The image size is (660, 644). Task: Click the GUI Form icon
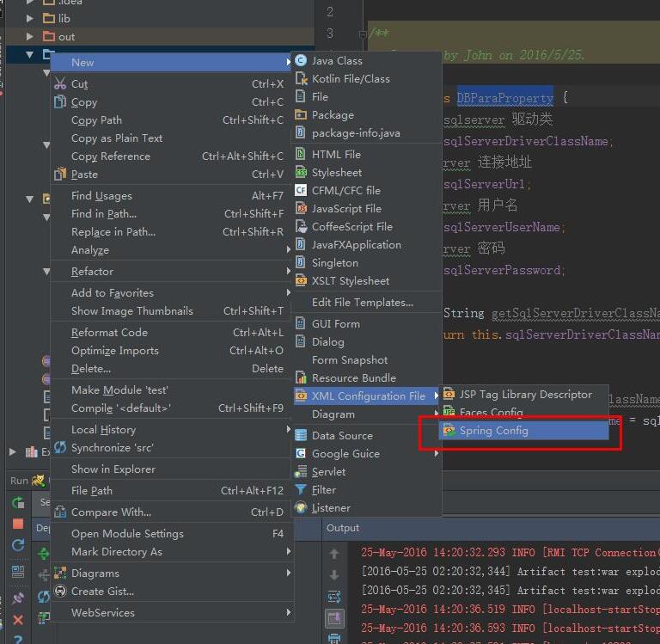tap(300, 323)
